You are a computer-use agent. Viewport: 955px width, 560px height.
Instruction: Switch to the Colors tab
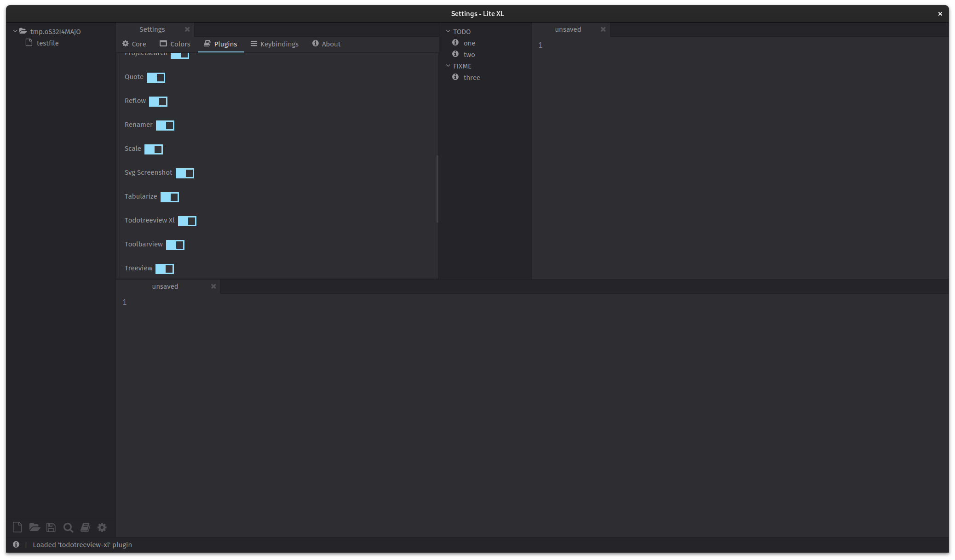tap(175, 44)
